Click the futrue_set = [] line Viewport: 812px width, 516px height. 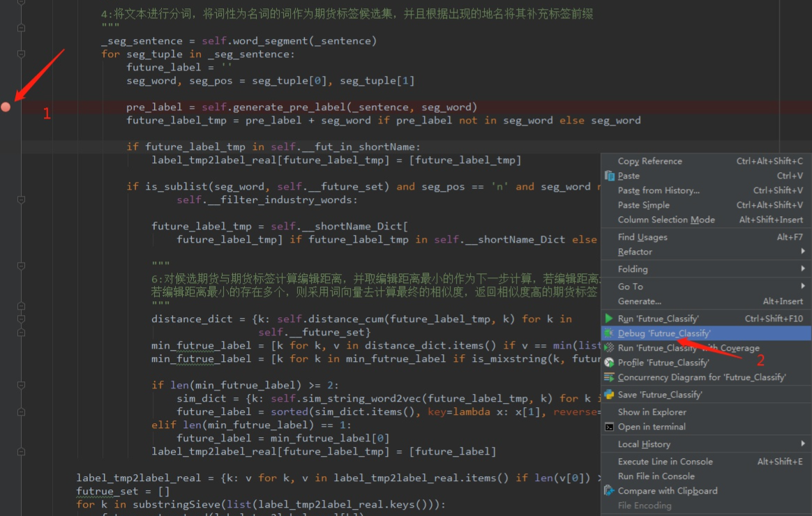click(123, 491)
